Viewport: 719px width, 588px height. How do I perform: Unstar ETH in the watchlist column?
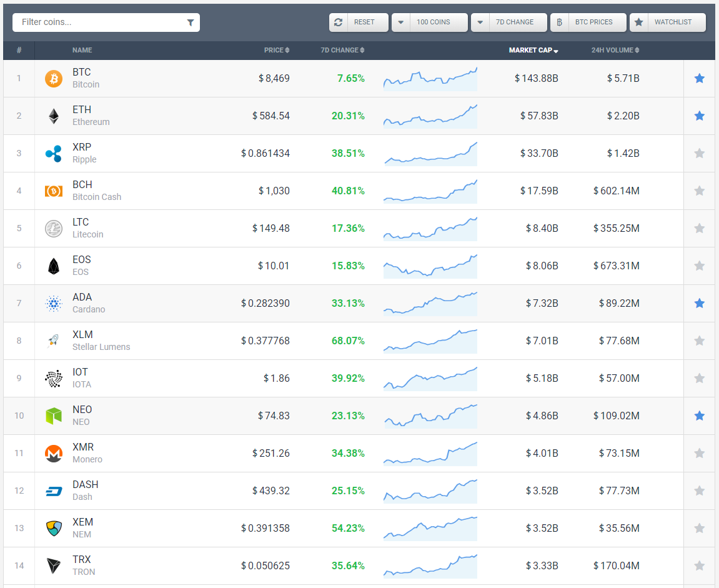pos(699,116)
